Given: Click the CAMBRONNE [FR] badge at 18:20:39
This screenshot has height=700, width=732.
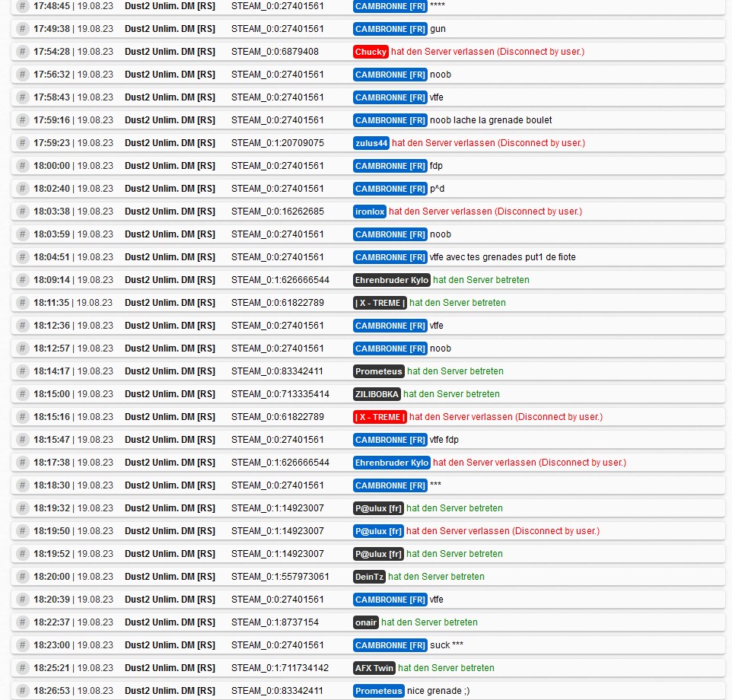Looking at the screenshot, I should tap(390, 600).
